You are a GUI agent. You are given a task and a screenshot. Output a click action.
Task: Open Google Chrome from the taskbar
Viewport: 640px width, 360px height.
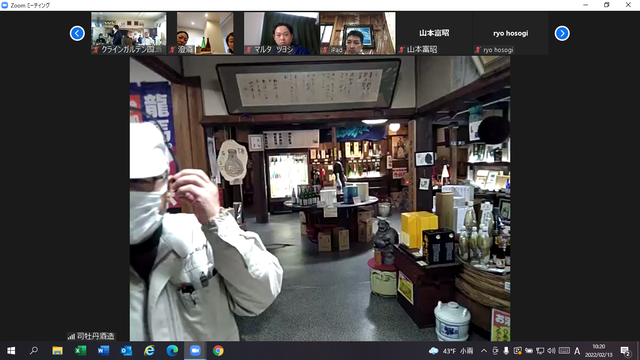218,351
